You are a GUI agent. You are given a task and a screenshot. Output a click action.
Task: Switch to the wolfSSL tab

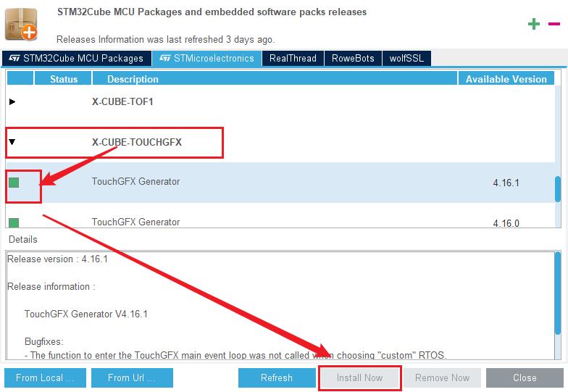click(x=406, y=58)
